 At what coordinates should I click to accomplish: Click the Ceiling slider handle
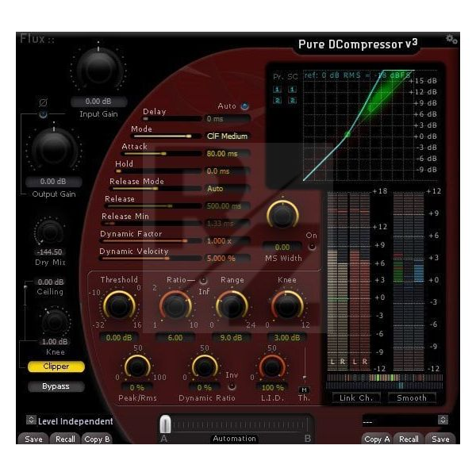25,287
